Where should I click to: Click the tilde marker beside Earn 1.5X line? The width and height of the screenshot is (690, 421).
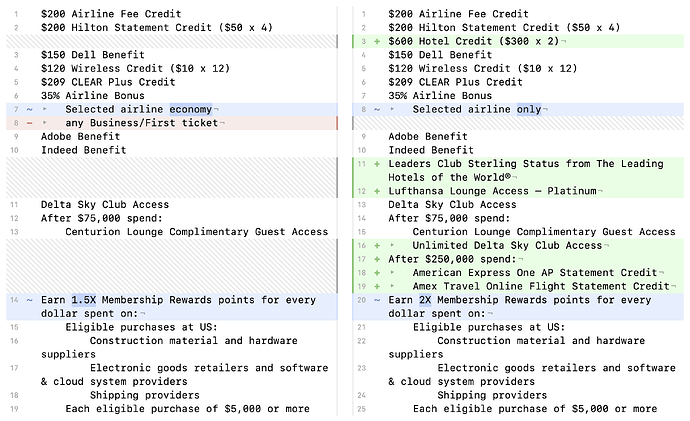point(29,299)
